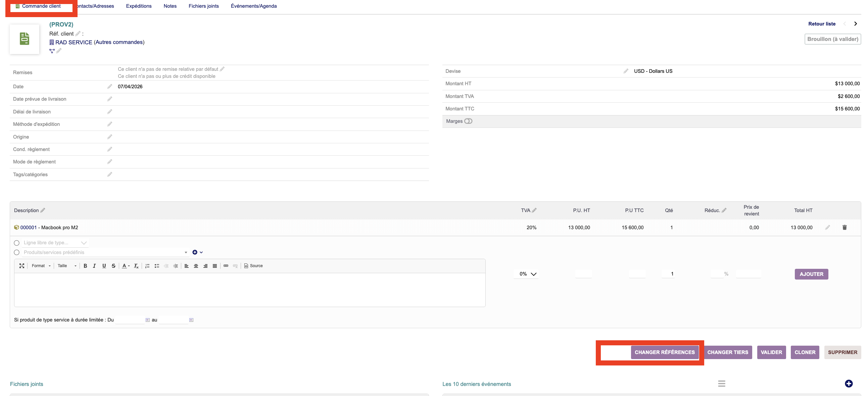Image resolution: width=868 pixels, height=396 pixels.
Task: Select the free-text line radio button
Action: pos(16,243)
